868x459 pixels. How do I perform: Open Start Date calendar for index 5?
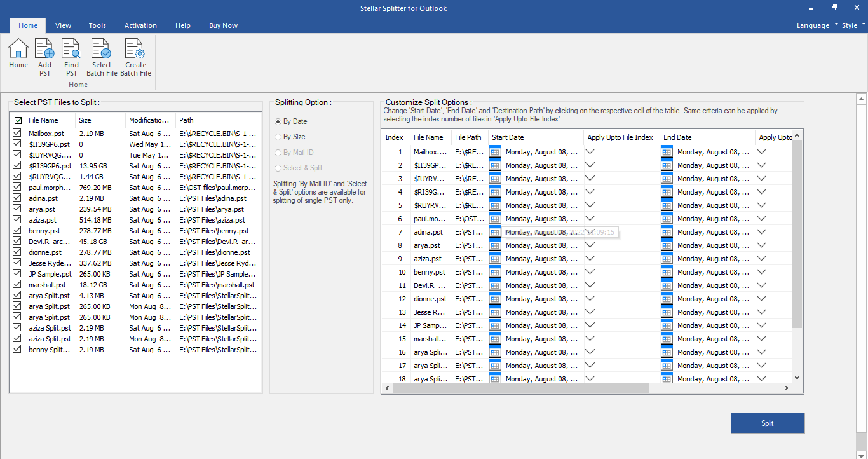(x=496, y=205)
